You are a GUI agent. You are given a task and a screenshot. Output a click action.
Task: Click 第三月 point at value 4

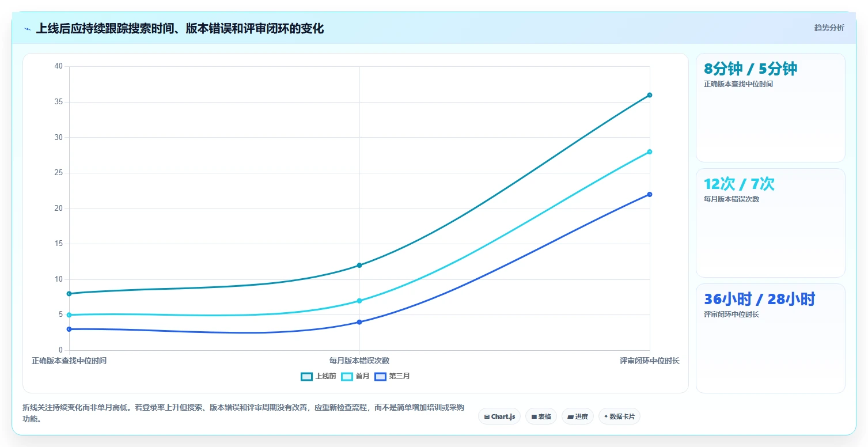359,322
